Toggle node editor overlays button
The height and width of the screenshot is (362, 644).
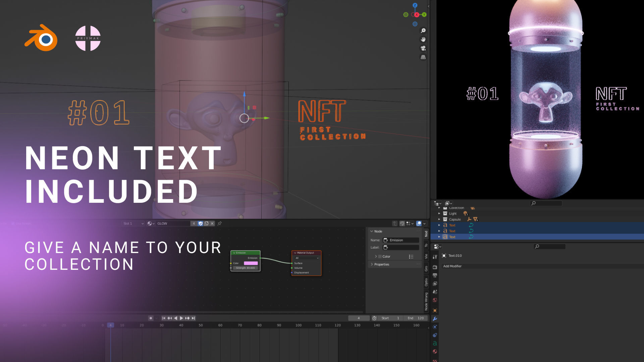[x=419, y=224]
